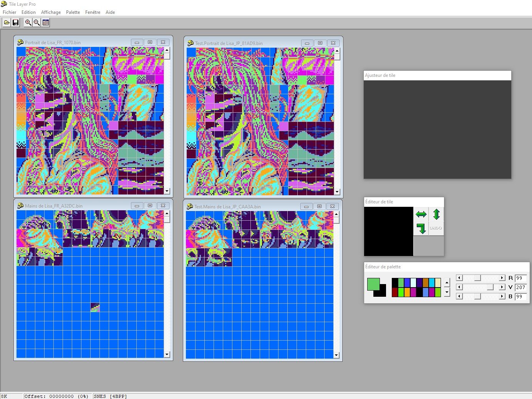Viewport: 532px width, 399px height.
Task: Click the open file folder icon
Action: point(7,23)
